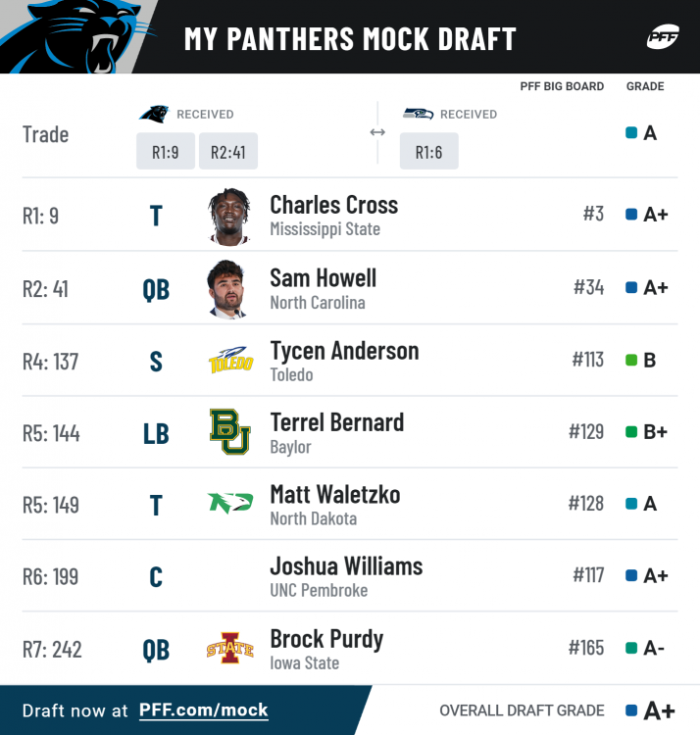Select the R2:41 trade pick chip
The image size is (700, 735).
pos(228,151)
